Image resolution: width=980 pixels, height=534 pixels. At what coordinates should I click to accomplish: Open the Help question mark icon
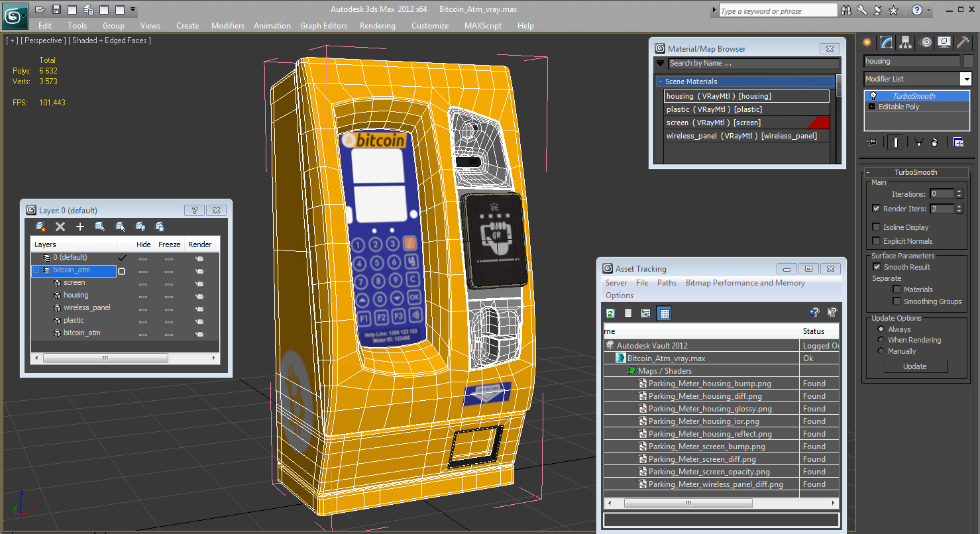(x=916, y=11)
